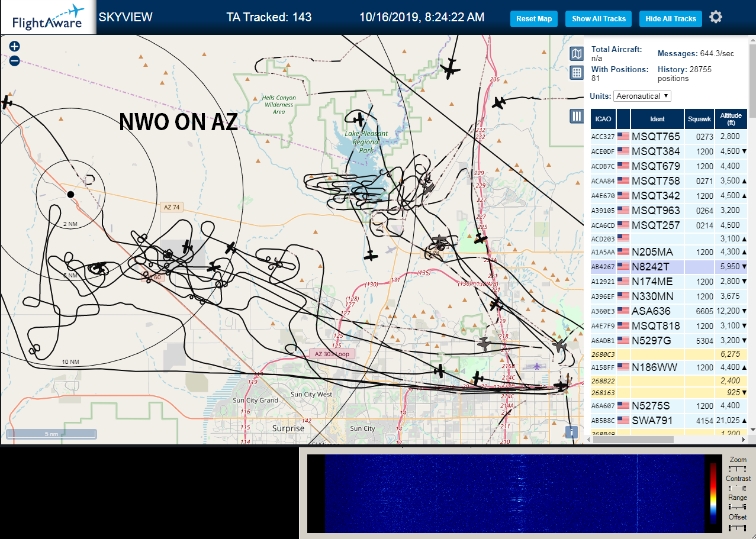Select the identless row ACD203
This screenshot has height=539, width=756.
tap(669, 238)
